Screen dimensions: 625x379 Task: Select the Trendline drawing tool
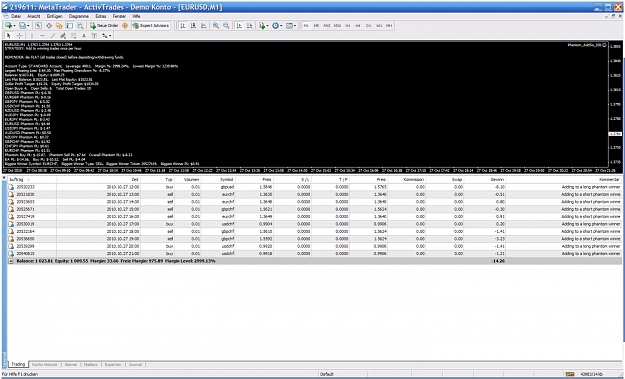53,35
